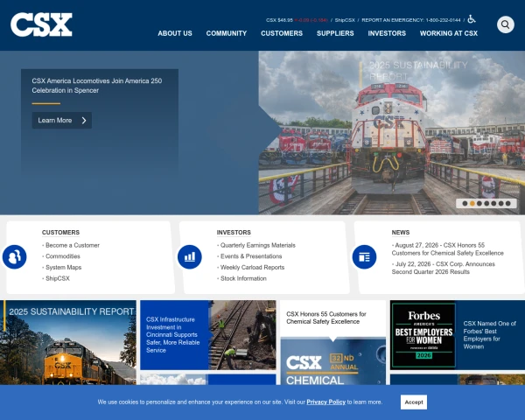Open ShipCSX in the Customers card
This screenshot has width=525, height=420.
(x=58, y=278)
